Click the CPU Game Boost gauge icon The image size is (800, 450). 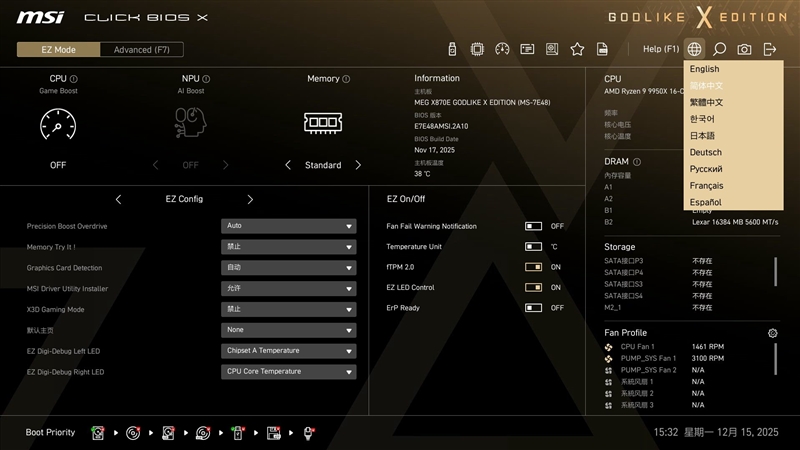[x=58, y=124]
